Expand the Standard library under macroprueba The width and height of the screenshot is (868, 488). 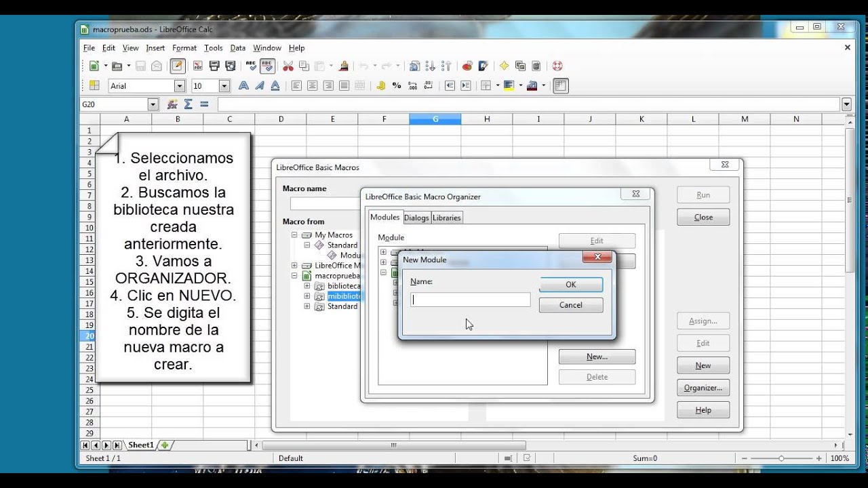(x=307, y=306)
